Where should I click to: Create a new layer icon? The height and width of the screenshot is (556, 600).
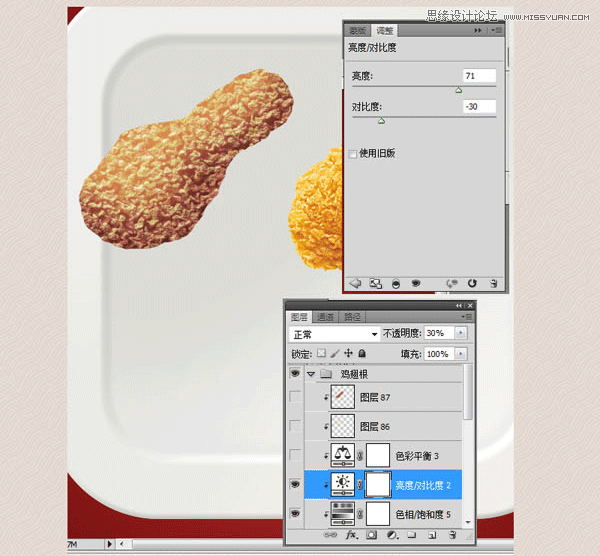pyautogui.click(x=432, y=535)
